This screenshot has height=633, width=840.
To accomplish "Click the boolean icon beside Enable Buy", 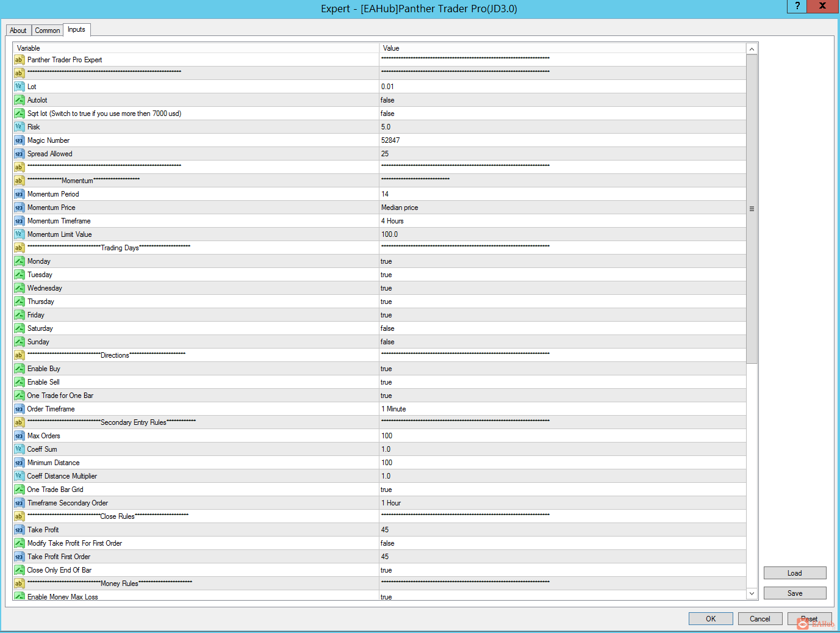I will [x=19, y=369].
